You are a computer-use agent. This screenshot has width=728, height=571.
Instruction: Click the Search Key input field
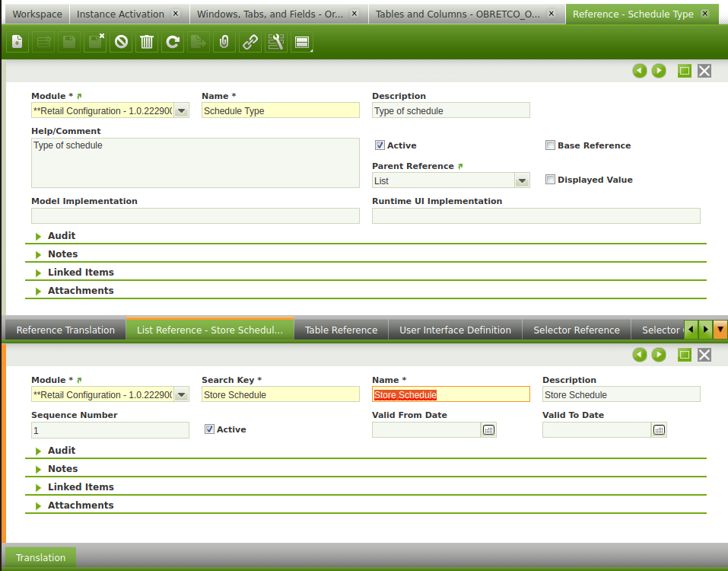280,394
